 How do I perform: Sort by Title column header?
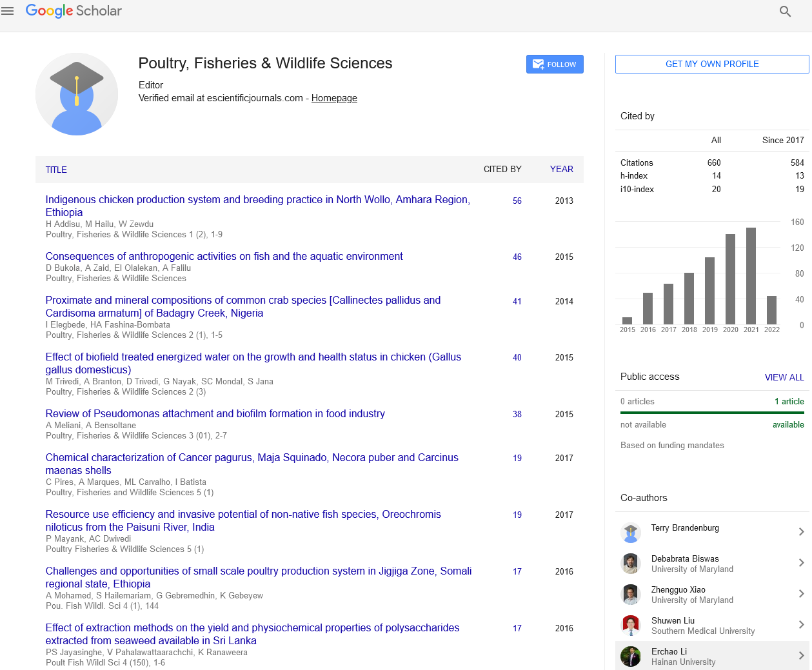56,170
